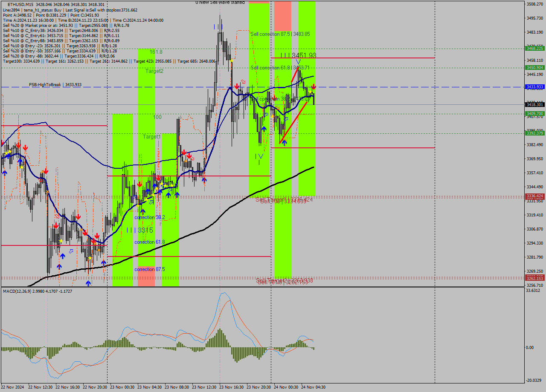
Task: Select the green 3450.904 price level tag
Action: coord(534,67)
